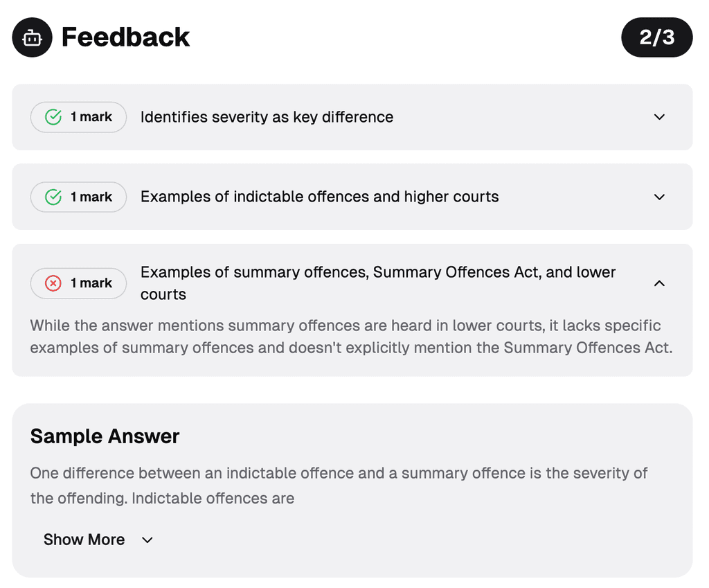This screenshot has width=709, height=588.
Task: Select the Sample Answer heading
Action: (x=104, y=436)
